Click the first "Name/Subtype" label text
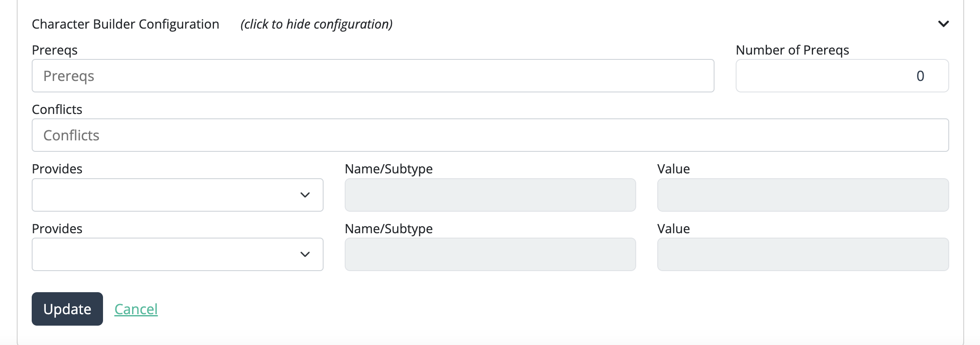Screen dimensions: 980x345 [388, 169]
